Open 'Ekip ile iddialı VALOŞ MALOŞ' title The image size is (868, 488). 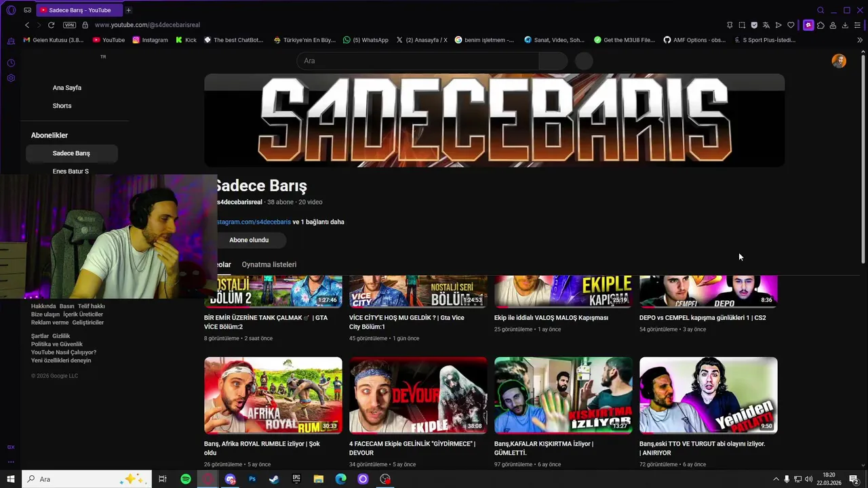551,317
